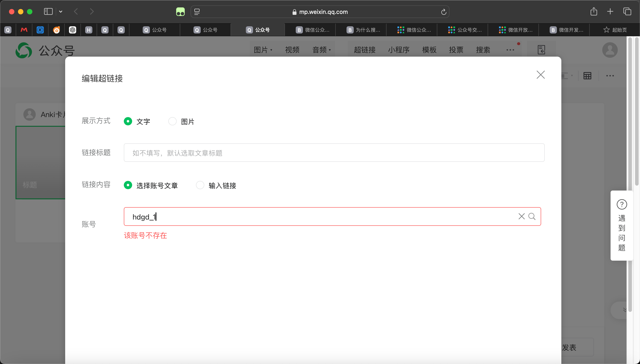Go forward with Safari's forward arrow
The height and width of the screenshot is (364, 640).
tap(92, 11)
